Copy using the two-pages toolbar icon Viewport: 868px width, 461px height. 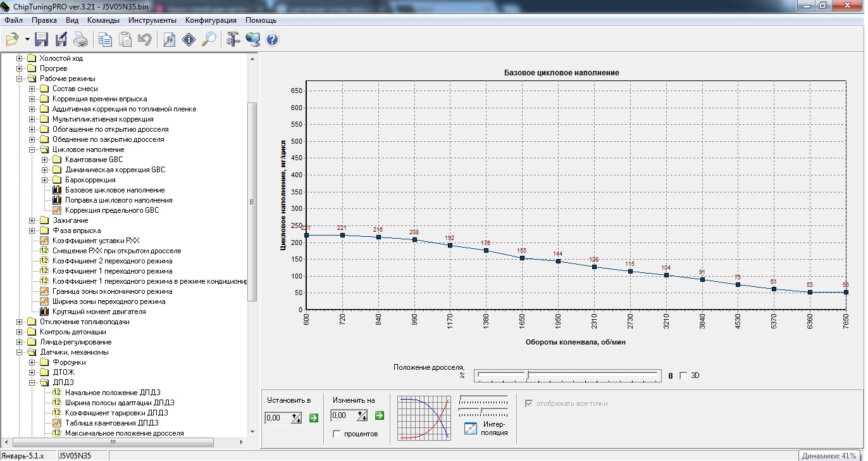point(105,40)
